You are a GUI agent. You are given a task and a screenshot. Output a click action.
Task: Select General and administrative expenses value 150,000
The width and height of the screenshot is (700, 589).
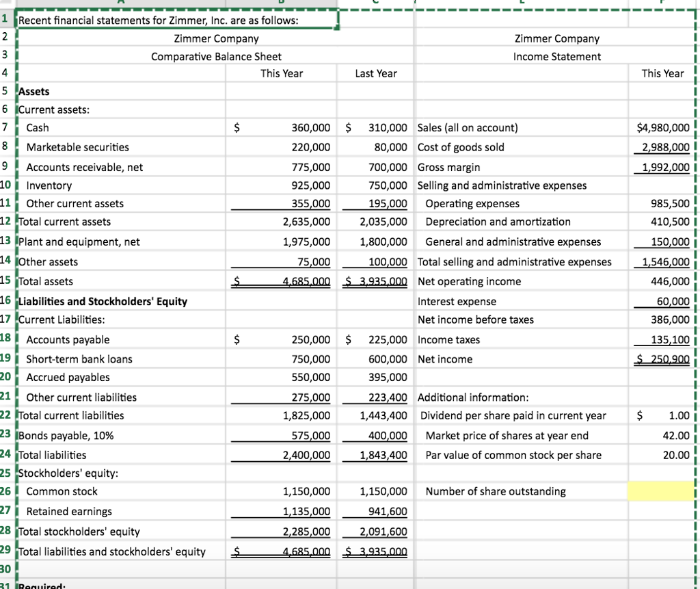coord(670,241)
